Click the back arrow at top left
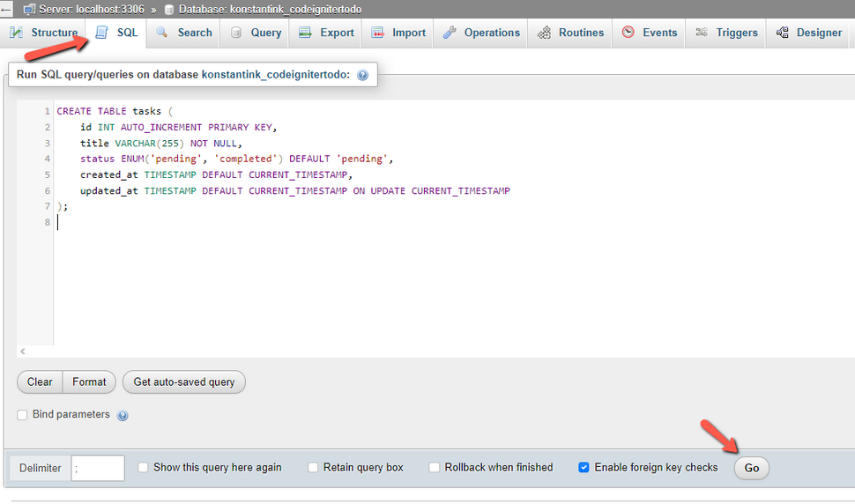This screenshot has height=504, width=855. [x=6, y=10]
